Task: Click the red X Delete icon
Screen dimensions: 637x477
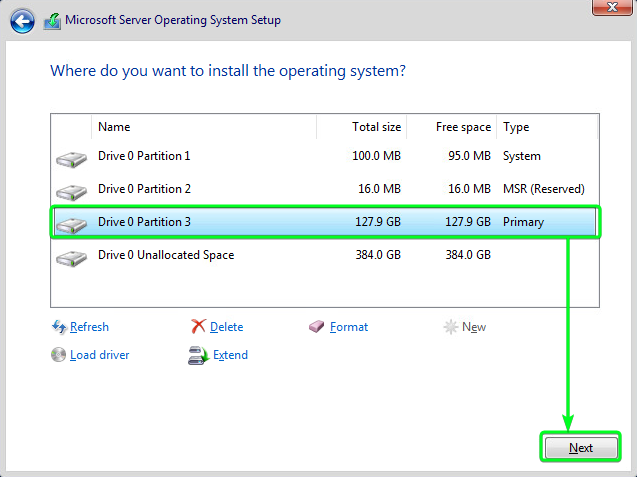Action: point(198,326)
